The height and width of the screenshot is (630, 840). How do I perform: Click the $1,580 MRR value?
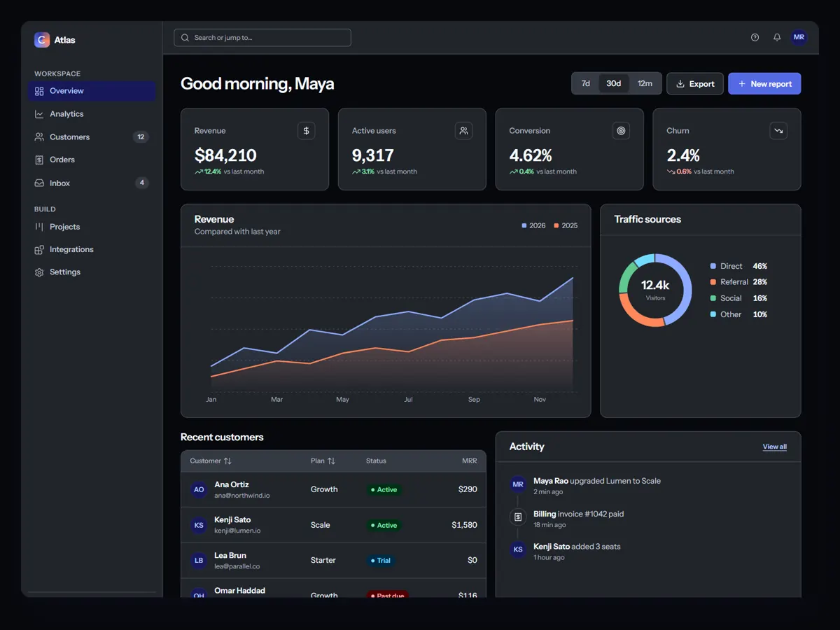click(x=464, y=525)
